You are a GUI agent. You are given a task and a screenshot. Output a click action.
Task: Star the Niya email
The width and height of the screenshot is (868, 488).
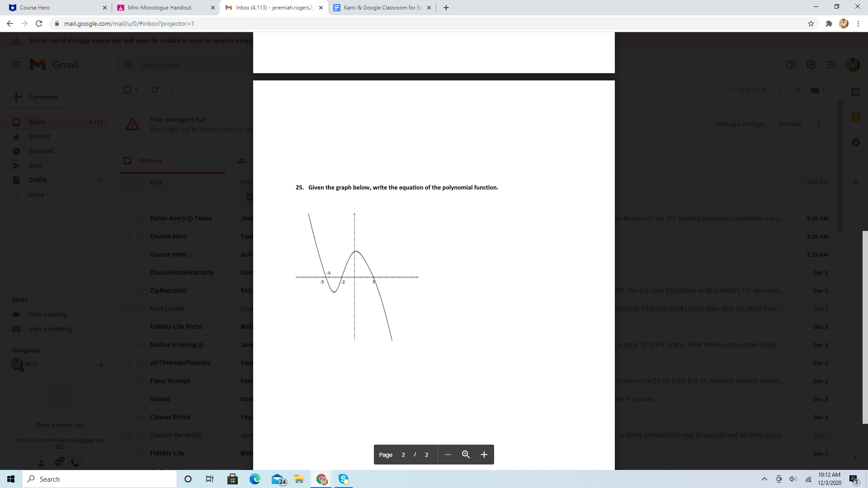[x=141, y=182]
